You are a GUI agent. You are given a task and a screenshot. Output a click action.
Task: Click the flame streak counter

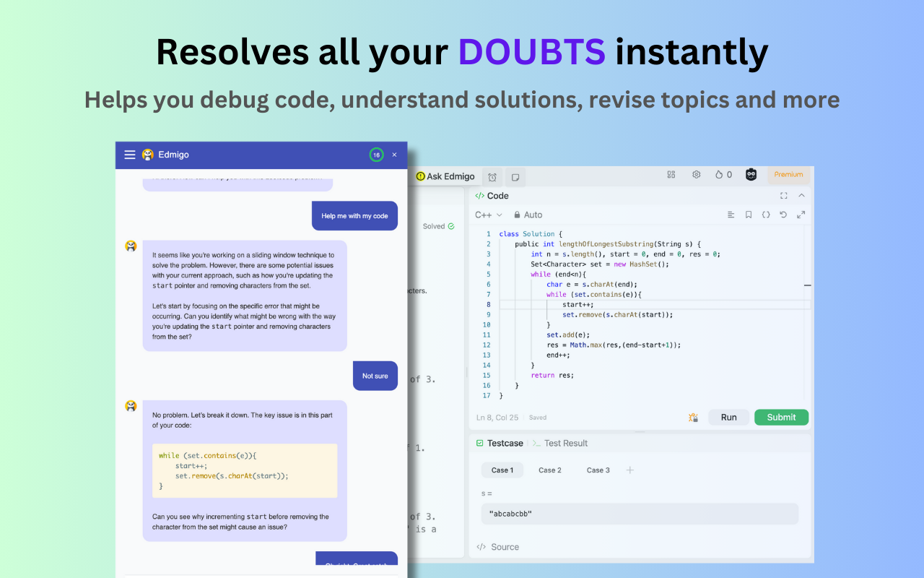pos(723,174)
